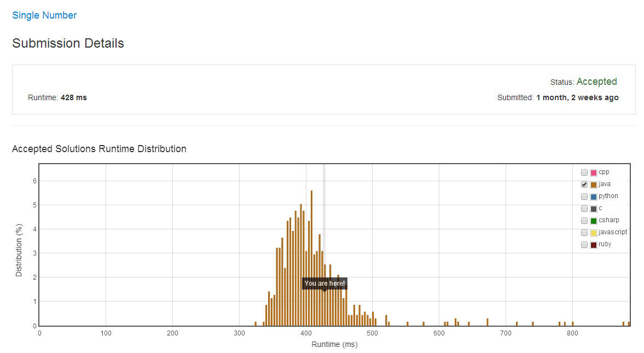This screenshot has width=644, height=353.
Task: Enable the cpp language checkbox
Action: (584, 172)
